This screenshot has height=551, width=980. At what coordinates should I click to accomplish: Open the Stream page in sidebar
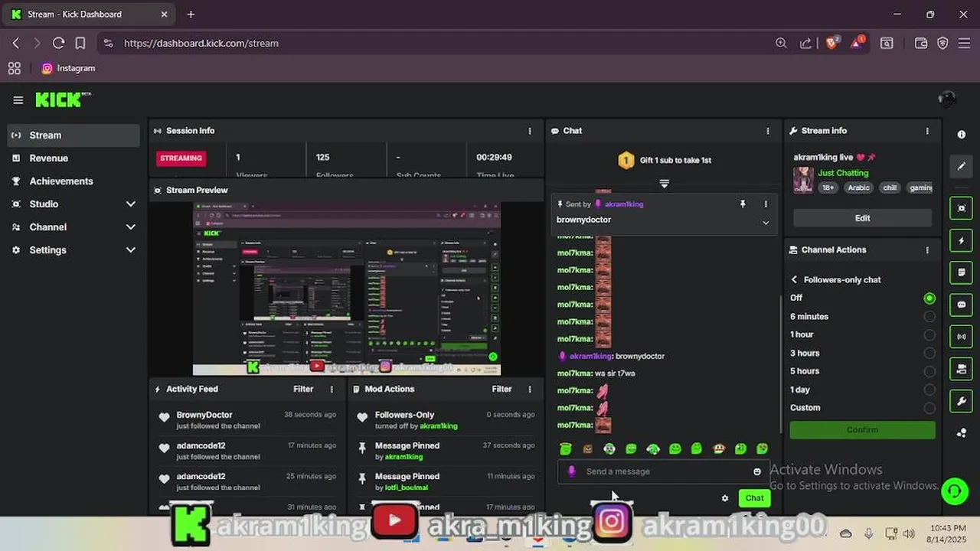pyautogui.click(x=74, y=135)
